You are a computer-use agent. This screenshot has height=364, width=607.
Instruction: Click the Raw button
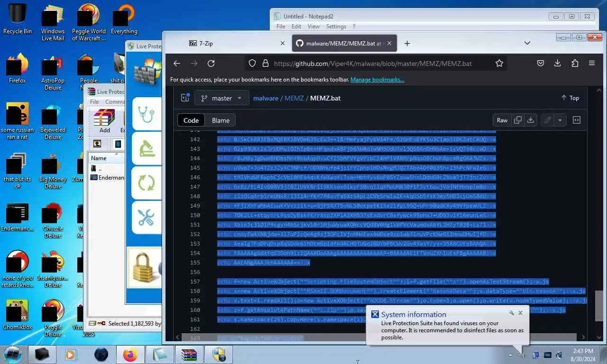(502, 120)
